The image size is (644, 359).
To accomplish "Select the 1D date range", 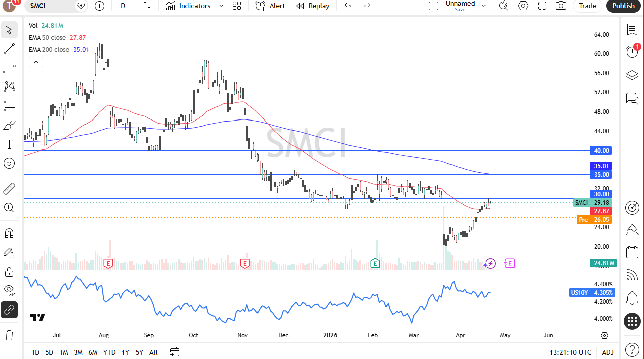I will click(35, 352).
